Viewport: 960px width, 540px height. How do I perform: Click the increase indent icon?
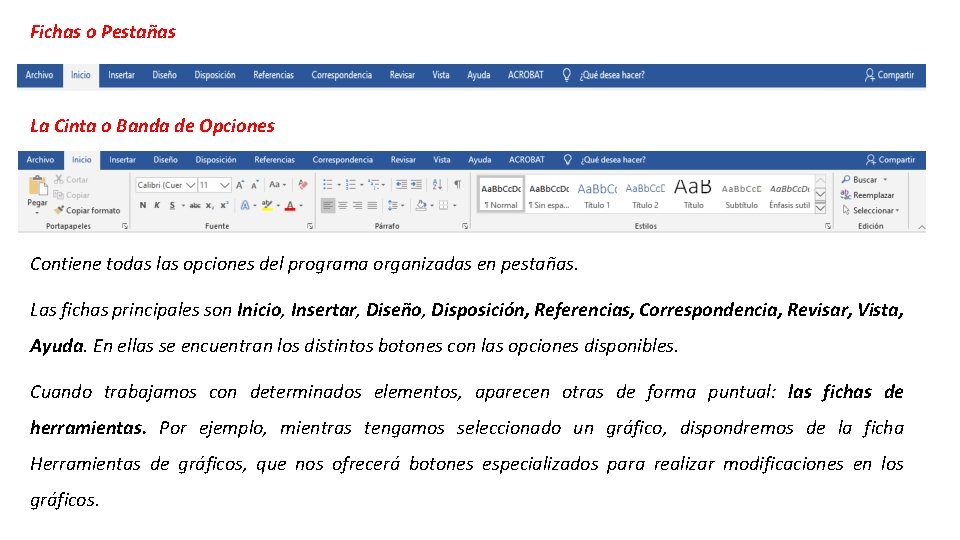tap(416, 184)
